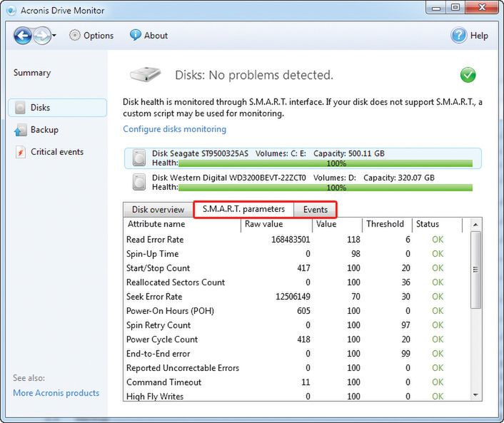Select the High Fly Writes row
The image size is (504, 423).
click(297, 396)
